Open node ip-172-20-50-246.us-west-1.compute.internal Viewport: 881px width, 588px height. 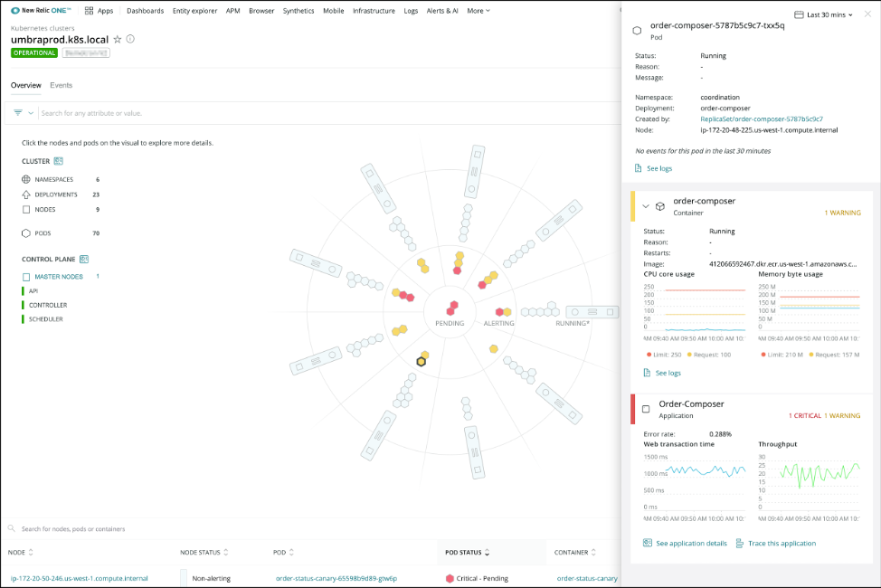click(x=80, y=578)
